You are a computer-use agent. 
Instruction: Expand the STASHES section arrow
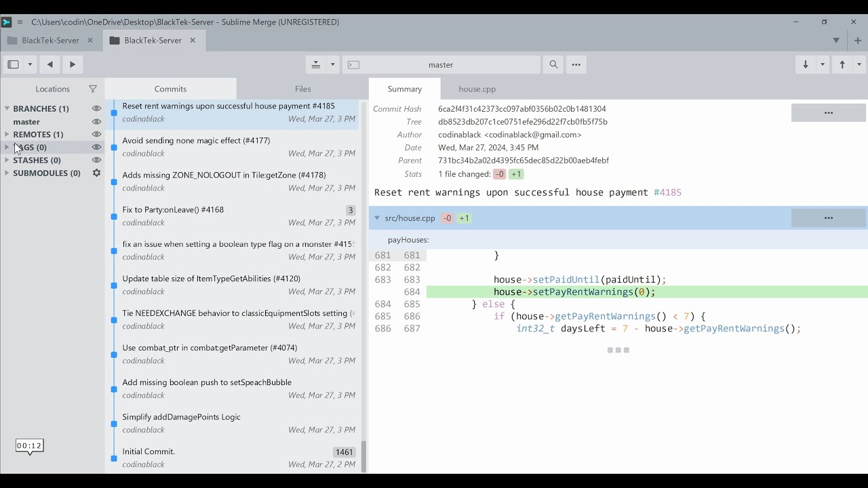click(x=7, y=160)
